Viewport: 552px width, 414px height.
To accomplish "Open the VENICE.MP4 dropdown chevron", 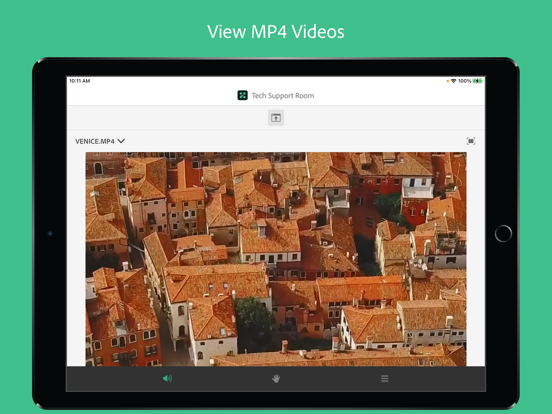I will click(x=121, y=141).
